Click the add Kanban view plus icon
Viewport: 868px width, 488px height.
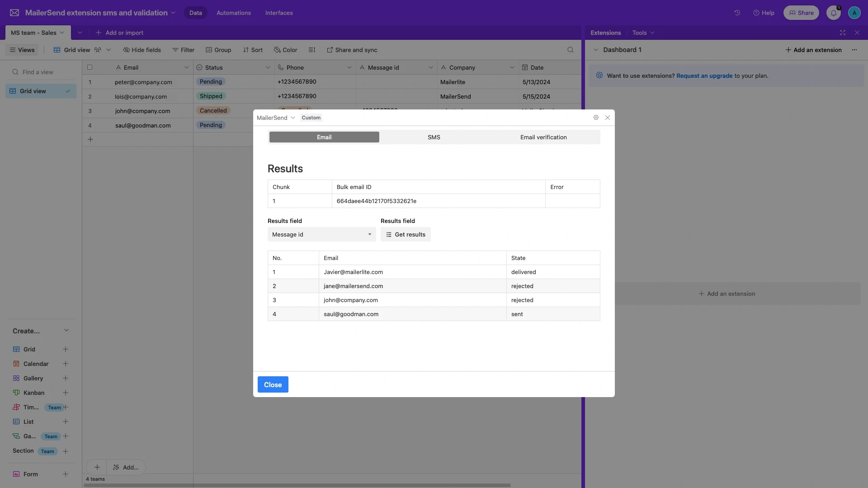coord(66,393)
